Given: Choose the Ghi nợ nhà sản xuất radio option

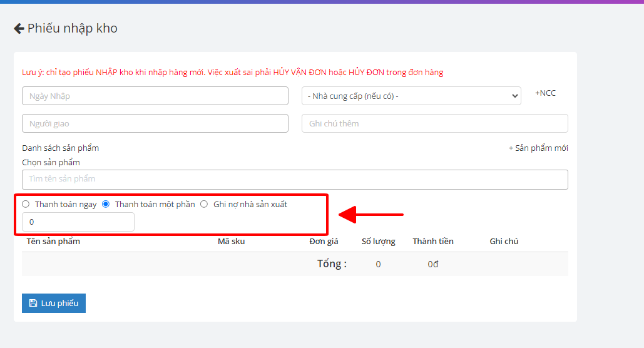Looking at the screenshot, I should click(x=204, y=204).
